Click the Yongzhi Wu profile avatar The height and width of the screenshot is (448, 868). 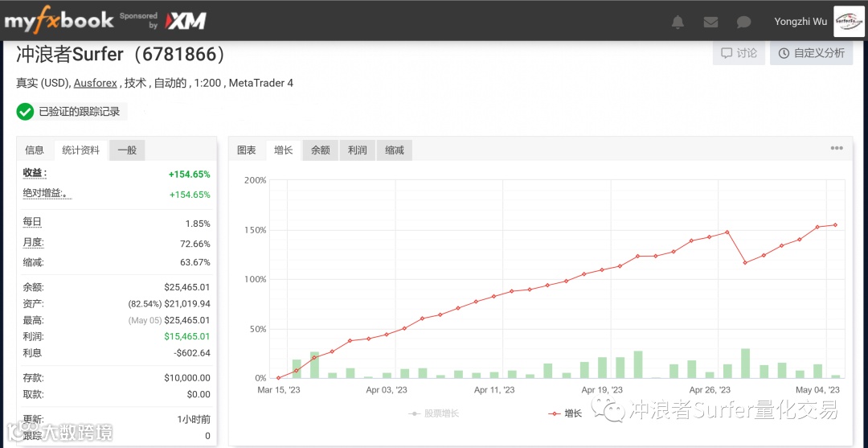coord(851,21)
